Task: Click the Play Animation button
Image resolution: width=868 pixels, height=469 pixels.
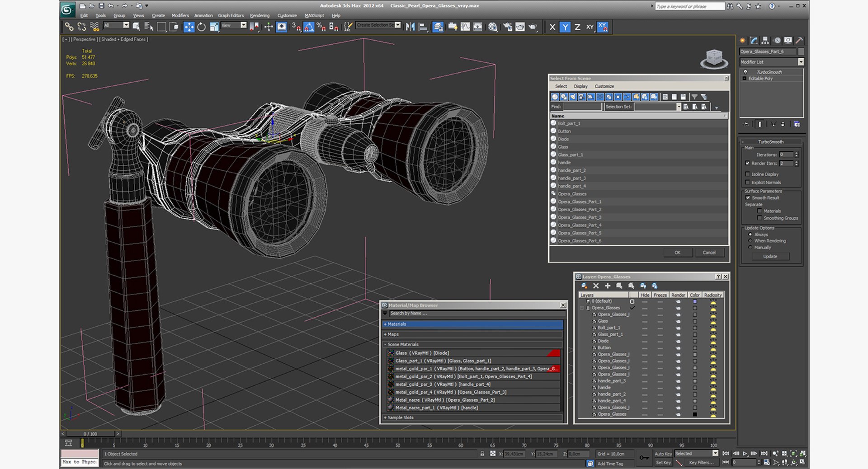Action: [x=745, y=454]
